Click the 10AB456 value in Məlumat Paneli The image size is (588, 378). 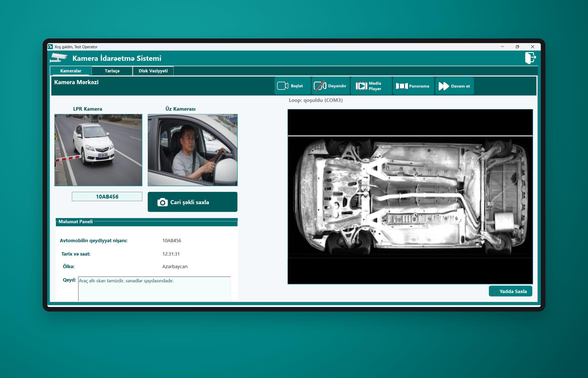172,241
